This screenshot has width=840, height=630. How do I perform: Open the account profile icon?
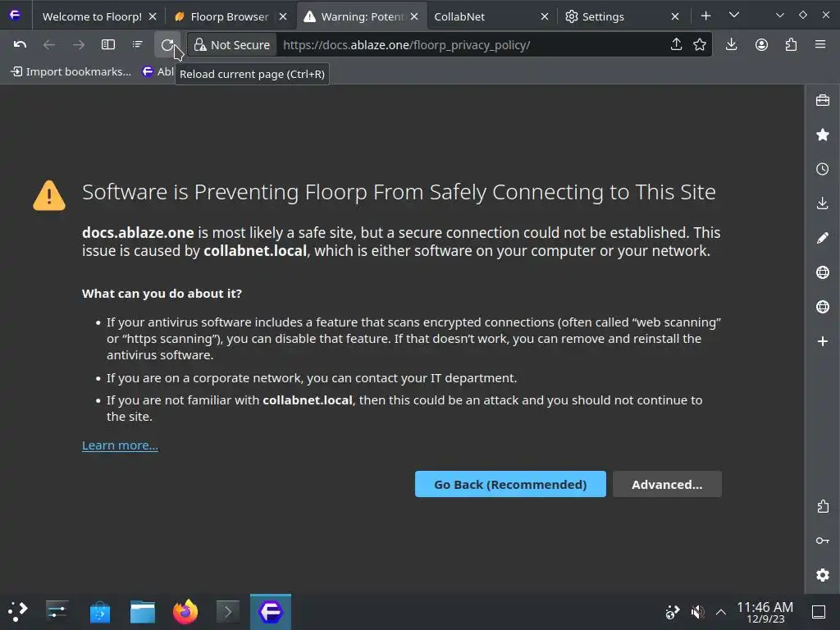click(761, 44)
